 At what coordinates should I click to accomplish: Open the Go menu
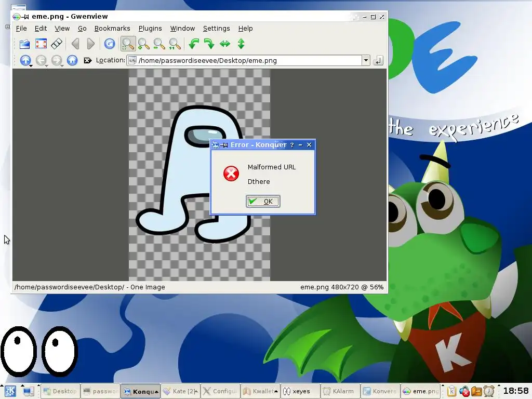click(82, 29)
